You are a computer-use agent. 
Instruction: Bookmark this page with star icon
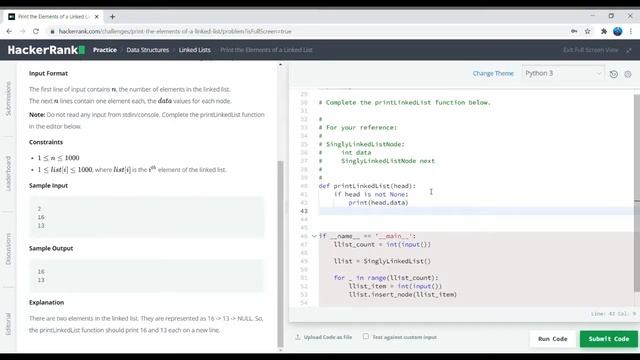coord(587,31)
